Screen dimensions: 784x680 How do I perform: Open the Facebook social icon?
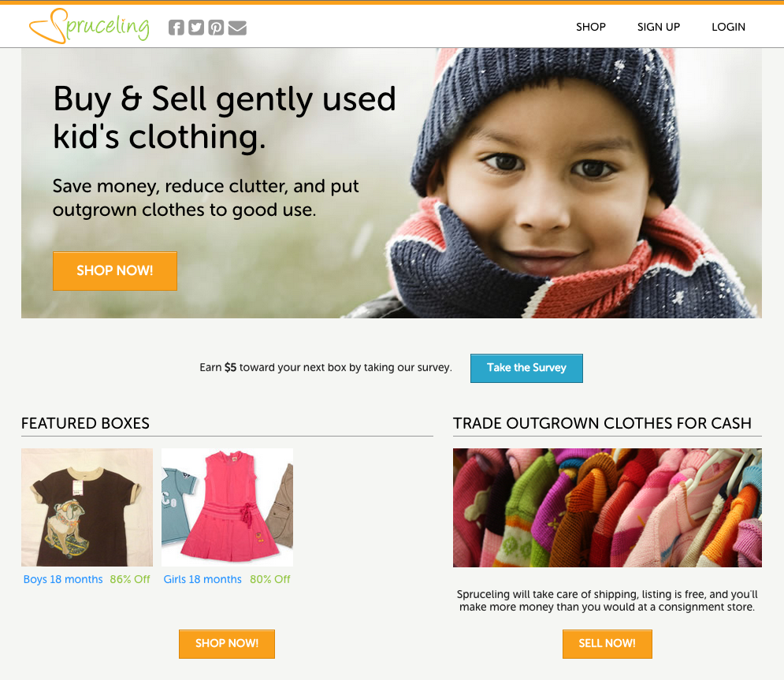coord(176,28)
